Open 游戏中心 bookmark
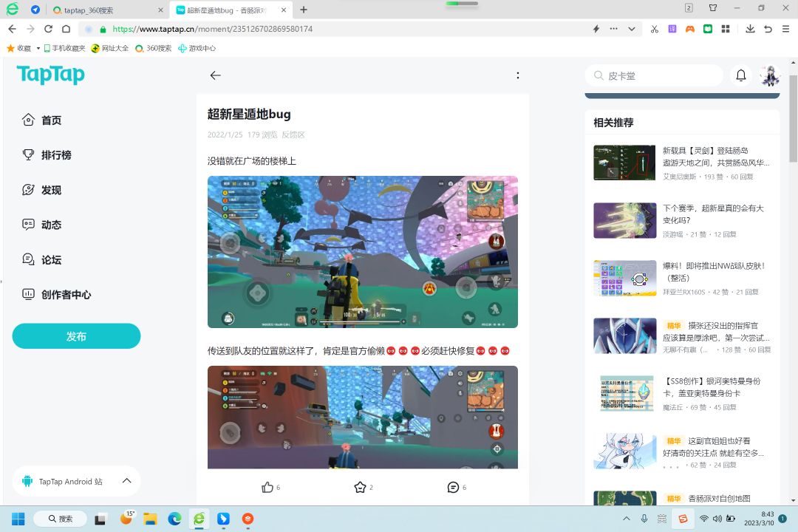The width and height of the screenshot is (798, 532). (x=197, y=48)
